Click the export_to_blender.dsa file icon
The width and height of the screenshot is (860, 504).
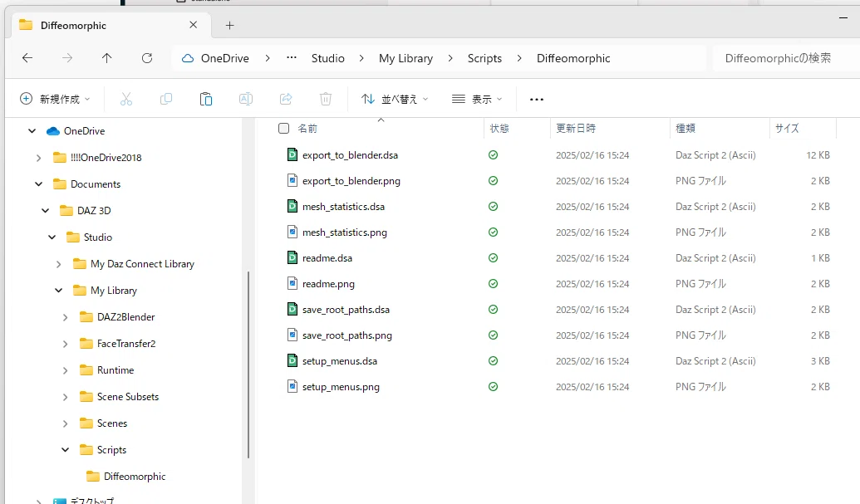pyautogui.click(x=292, y=154)
